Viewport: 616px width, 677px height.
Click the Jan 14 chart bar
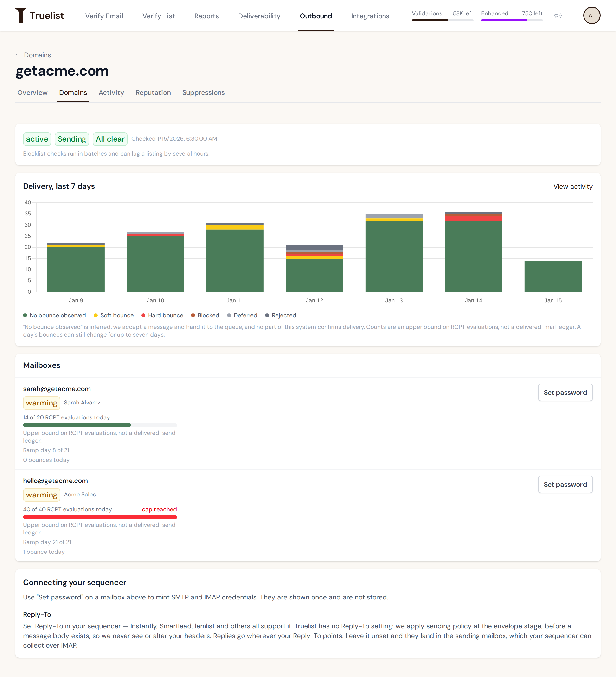coord(473,252)
